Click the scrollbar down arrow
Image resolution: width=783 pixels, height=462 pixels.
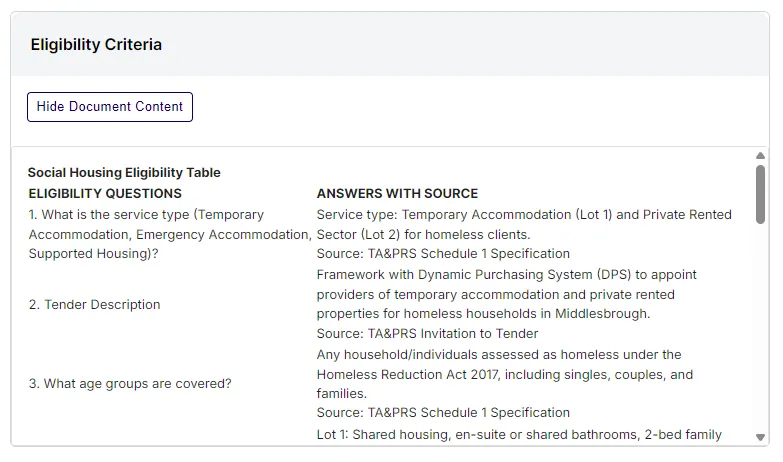coord(760,437)
